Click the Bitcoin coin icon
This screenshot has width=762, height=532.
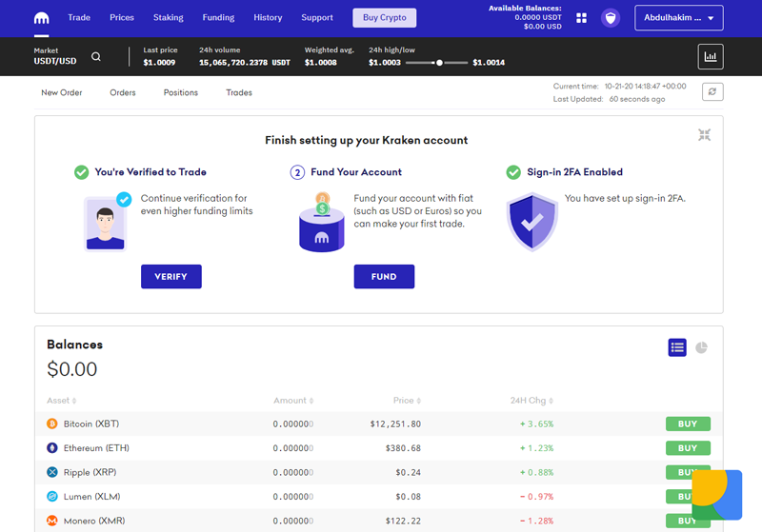(52, 424)
